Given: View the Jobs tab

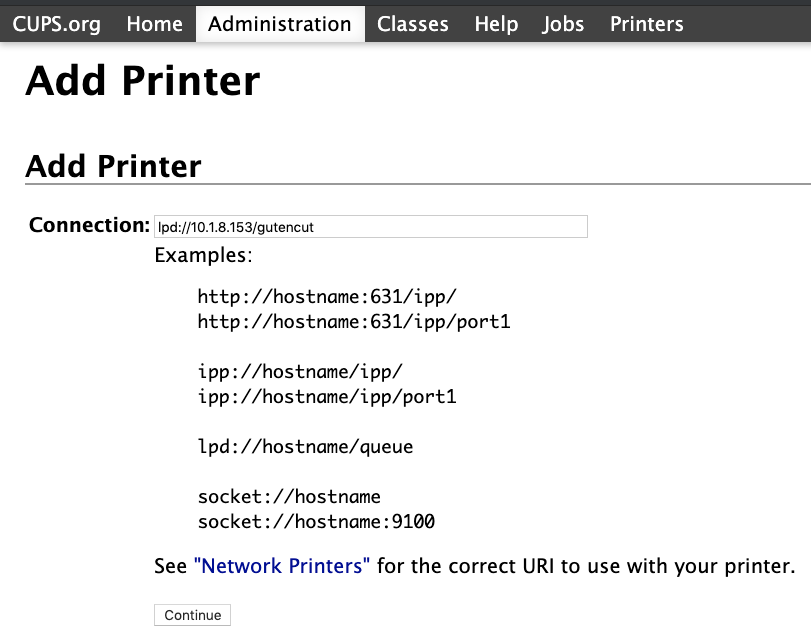Looking at the screenshot, I should point(563,24).
